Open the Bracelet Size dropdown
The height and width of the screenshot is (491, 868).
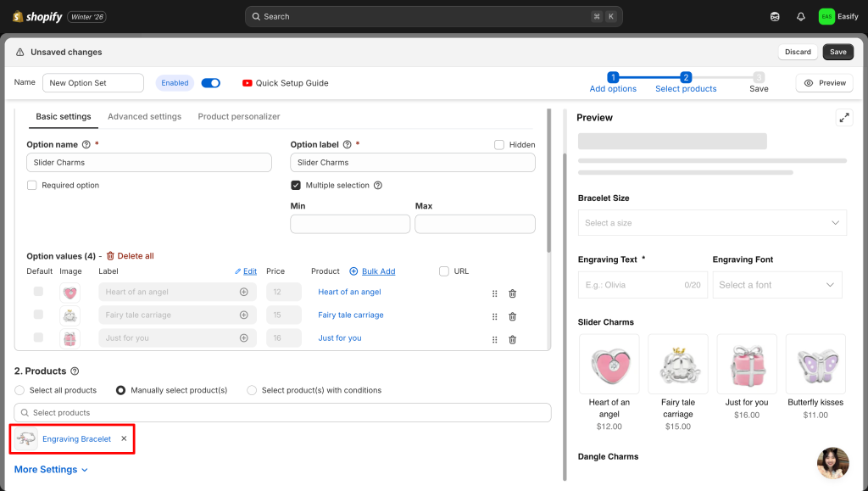712,223
